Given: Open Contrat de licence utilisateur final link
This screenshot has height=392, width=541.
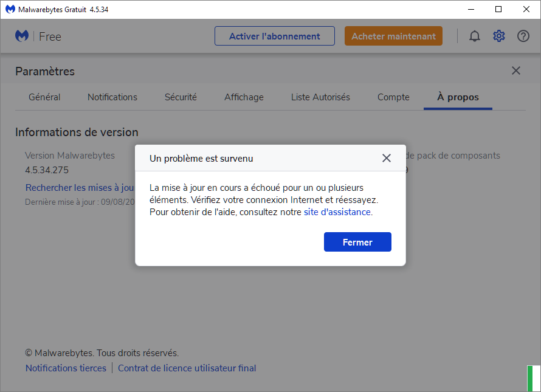Looking at the screenshot, I should 187,368.
